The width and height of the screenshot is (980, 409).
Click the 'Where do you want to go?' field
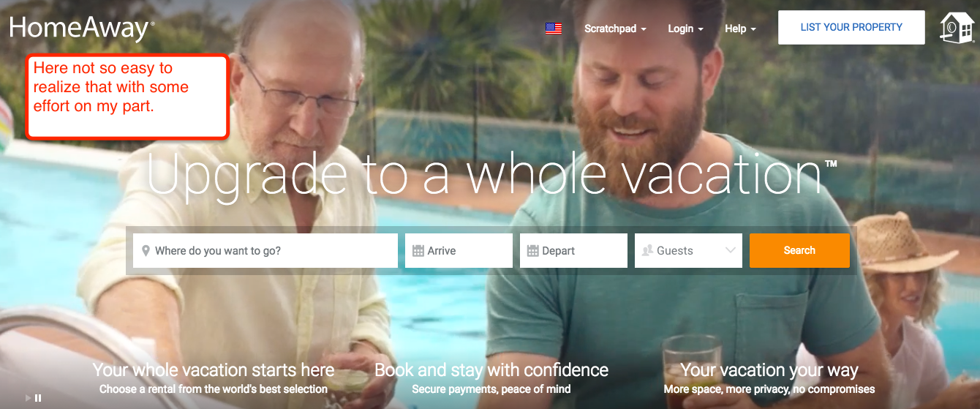coord(265,251)
